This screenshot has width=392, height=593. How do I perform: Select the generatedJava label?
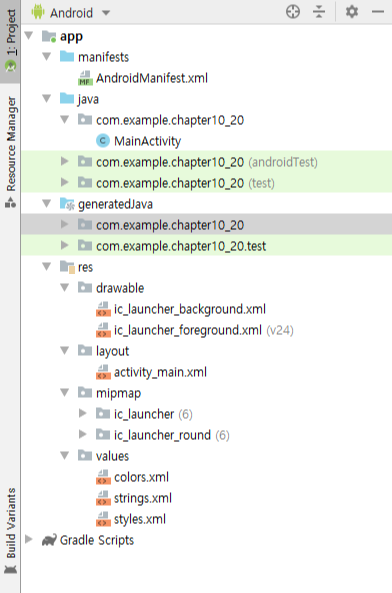point(115,204)
